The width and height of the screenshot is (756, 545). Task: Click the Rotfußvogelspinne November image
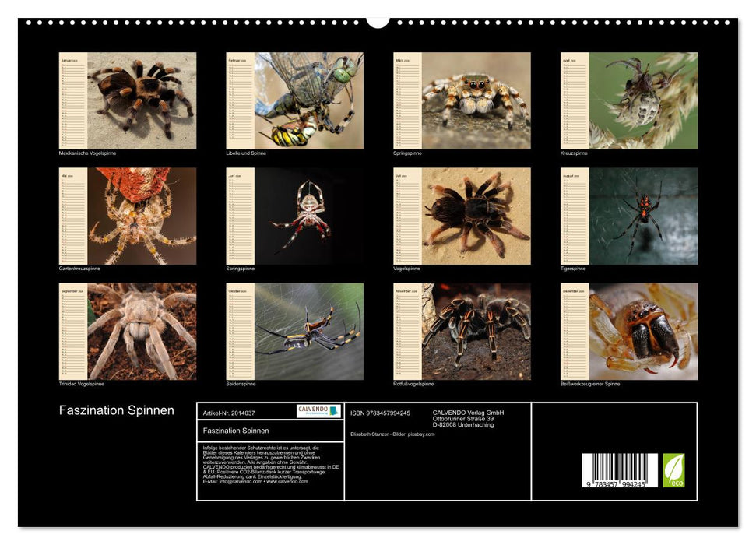pyautogui.click(x=476, y=331)
